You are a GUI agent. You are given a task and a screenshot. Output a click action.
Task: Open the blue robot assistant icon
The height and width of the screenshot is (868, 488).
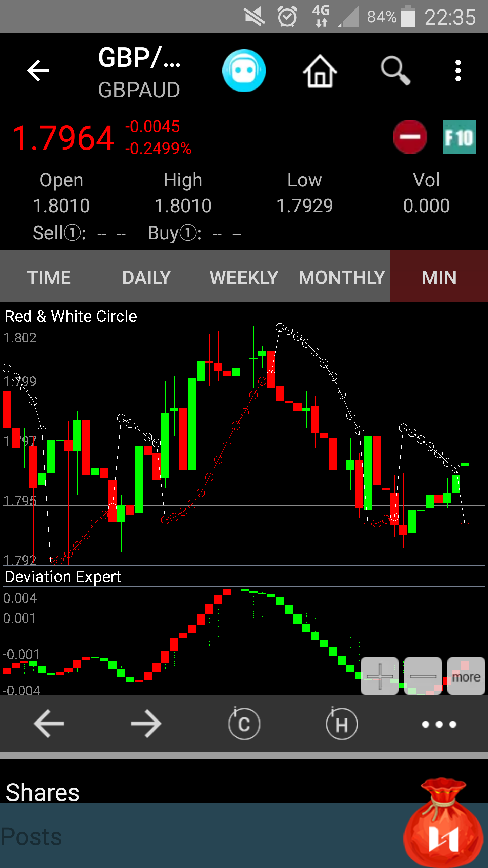[244, 71]
